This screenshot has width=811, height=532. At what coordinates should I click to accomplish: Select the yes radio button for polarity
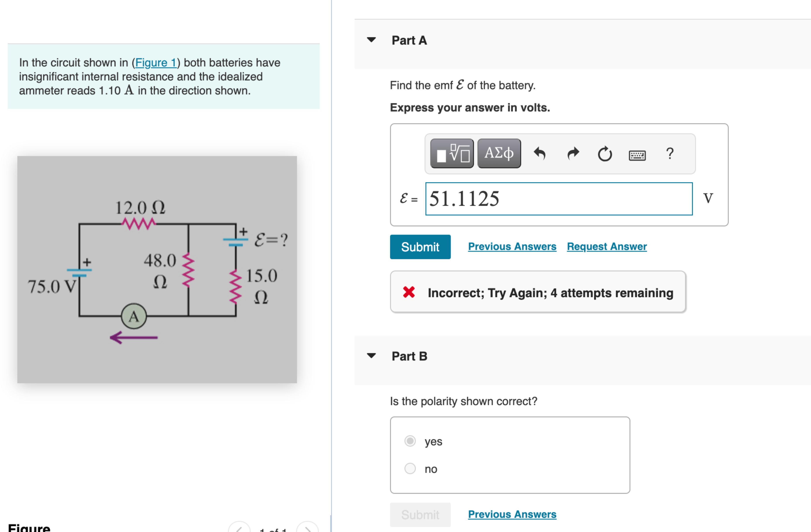(x=410, y=441)
